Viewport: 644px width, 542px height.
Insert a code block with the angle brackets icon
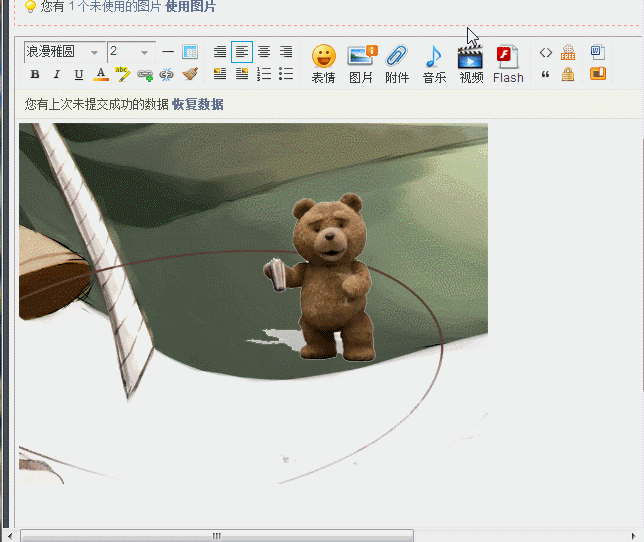tap(546, 53)
